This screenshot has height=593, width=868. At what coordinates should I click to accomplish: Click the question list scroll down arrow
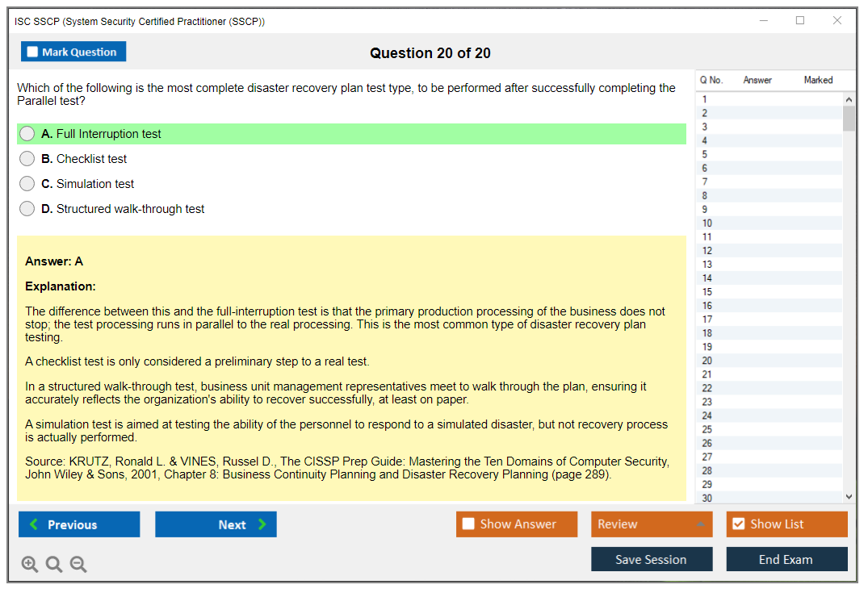(848, 497)
